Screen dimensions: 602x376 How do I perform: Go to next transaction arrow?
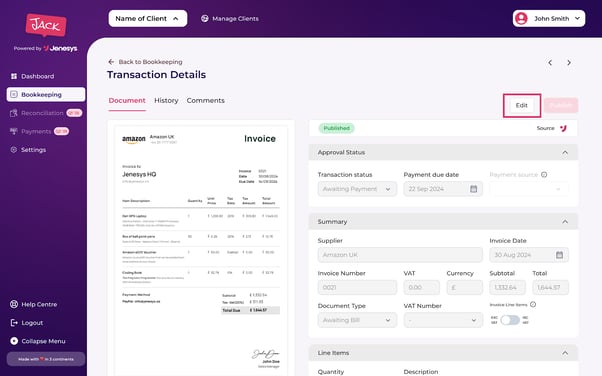pos(569,63)
